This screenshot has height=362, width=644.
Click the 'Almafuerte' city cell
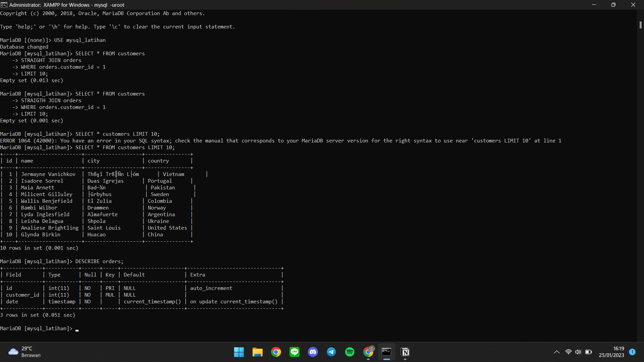102,215
